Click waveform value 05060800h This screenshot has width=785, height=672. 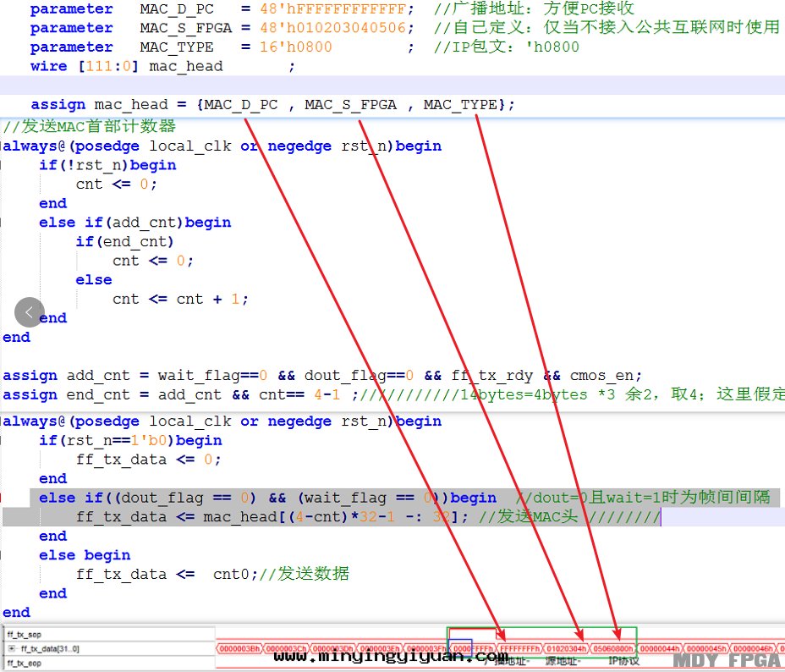[612, 648]
